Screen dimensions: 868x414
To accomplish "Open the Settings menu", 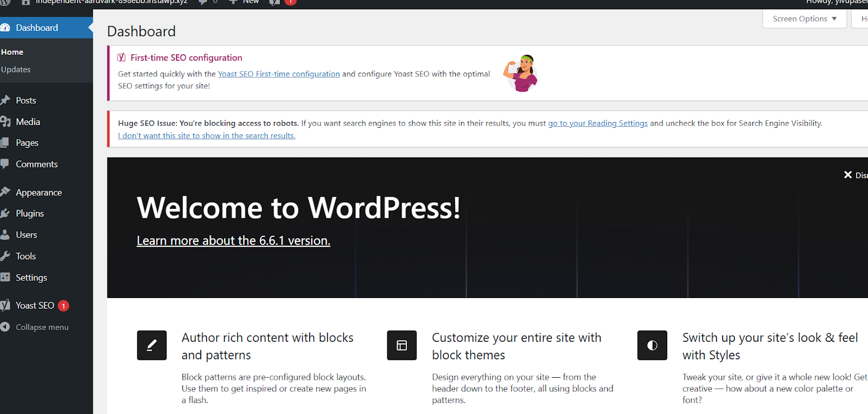I will click(x=31, y=277).
